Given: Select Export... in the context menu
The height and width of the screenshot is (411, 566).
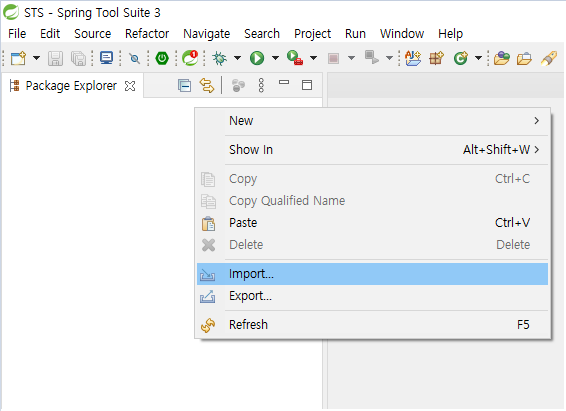Looking at the screenshot, I should tap(373, 296).
